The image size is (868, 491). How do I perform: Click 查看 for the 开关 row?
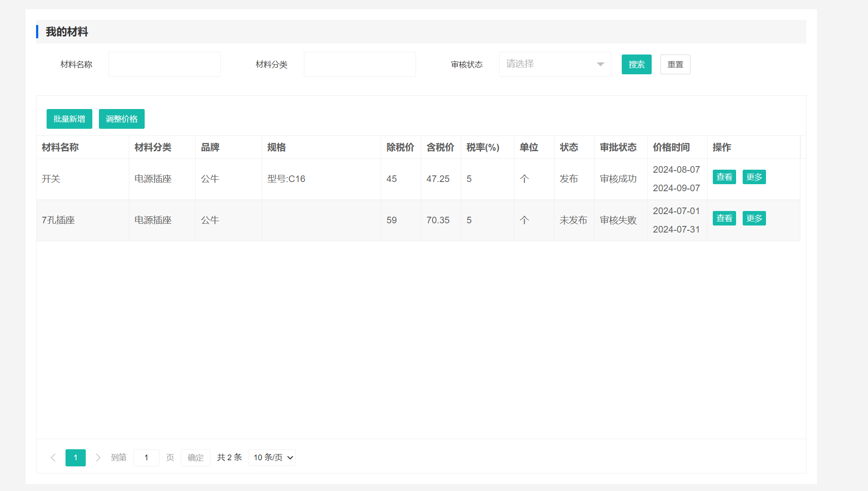tap(724, 177)
